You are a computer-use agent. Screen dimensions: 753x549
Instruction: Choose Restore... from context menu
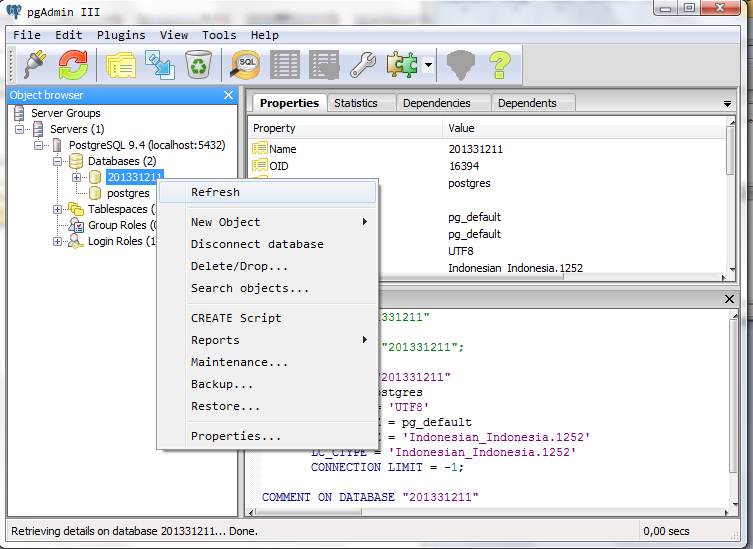tap(267, 406)
